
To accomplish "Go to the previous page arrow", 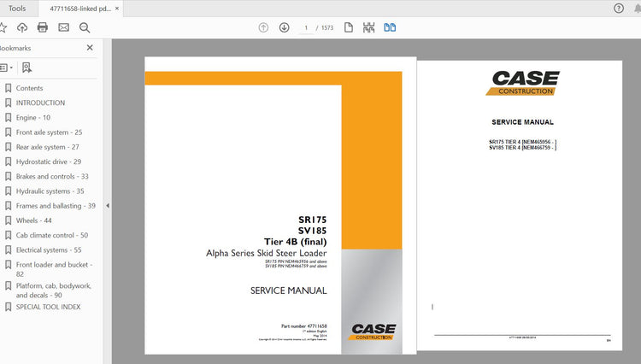I will 263,27.
